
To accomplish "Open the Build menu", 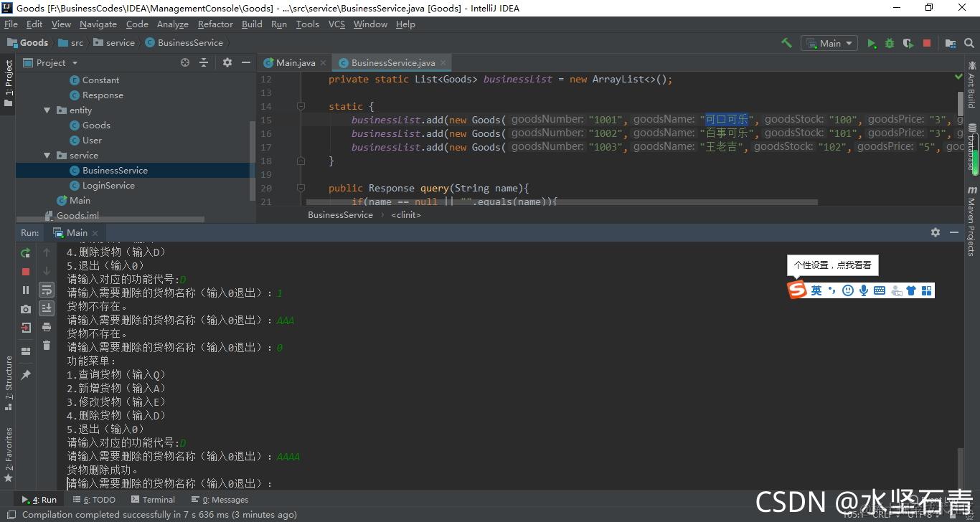I will pos(252,24).
